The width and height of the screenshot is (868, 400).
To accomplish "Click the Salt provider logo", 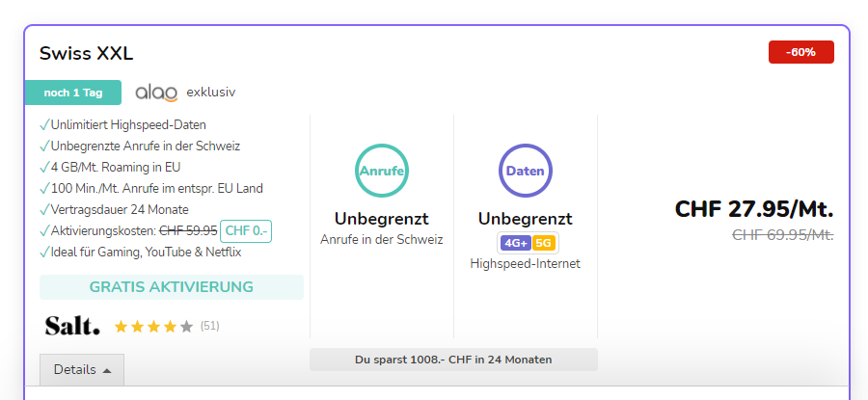I will [x=72, y=326].
